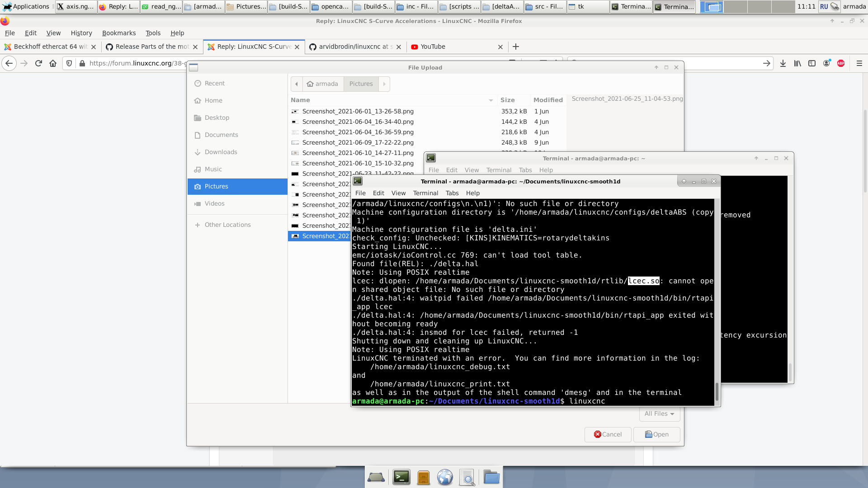Click the show desktop dock icon

click(x=376, y=477)
